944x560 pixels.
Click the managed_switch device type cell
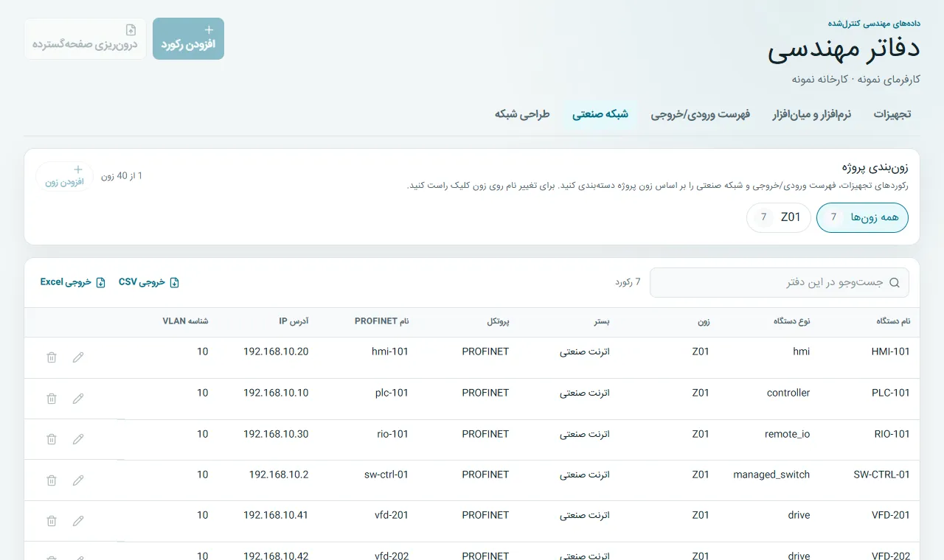[771, 475]
